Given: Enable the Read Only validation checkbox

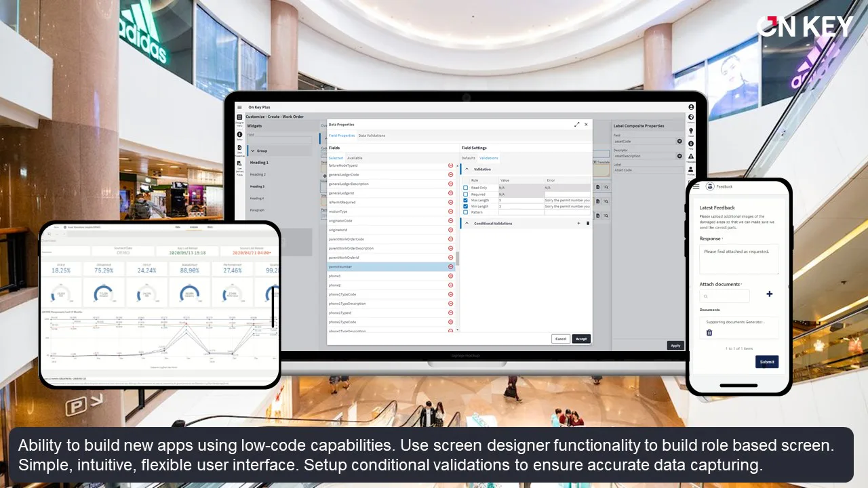Looking at the screenshot, I should (466, 188).
